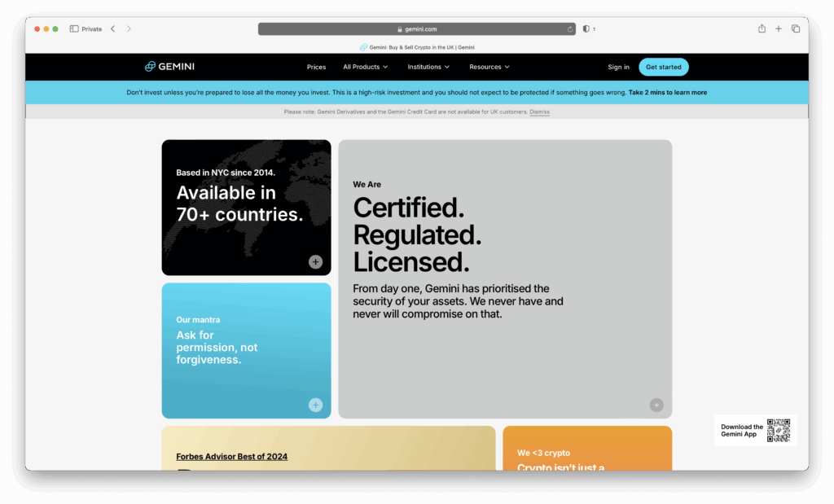
Task: Open the Forbes Advisor Best of 2024 link
Action: click(232, 457)
